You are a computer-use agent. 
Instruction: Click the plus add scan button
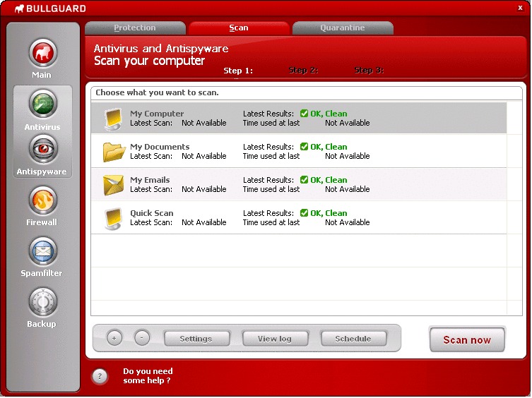[114, 338]
